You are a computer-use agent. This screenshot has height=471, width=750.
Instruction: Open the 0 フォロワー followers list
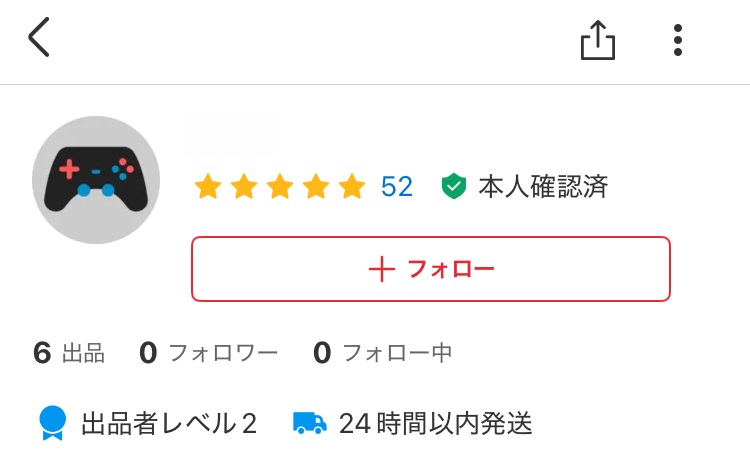click(208, 353)
